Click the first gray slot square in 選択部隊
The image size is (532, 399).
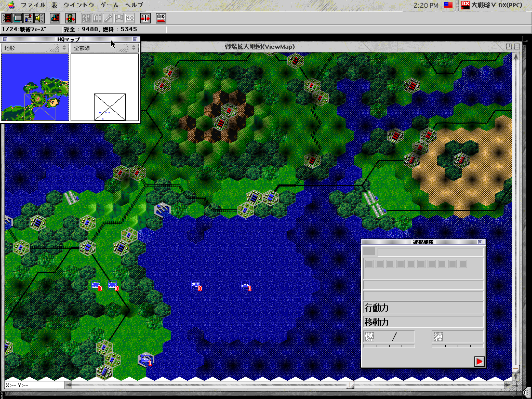pyautogui.click(x=369, y=264)
